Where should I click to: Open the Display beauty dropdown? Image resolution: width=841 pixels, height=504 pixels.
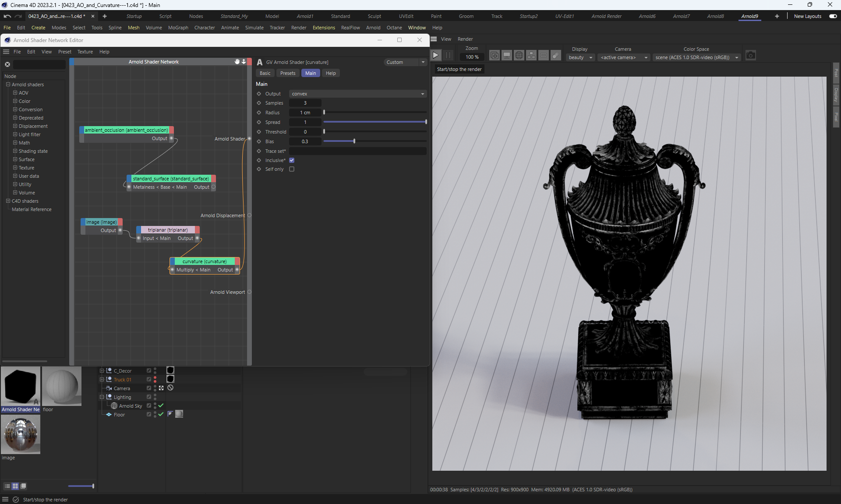[x=580, y=57]
